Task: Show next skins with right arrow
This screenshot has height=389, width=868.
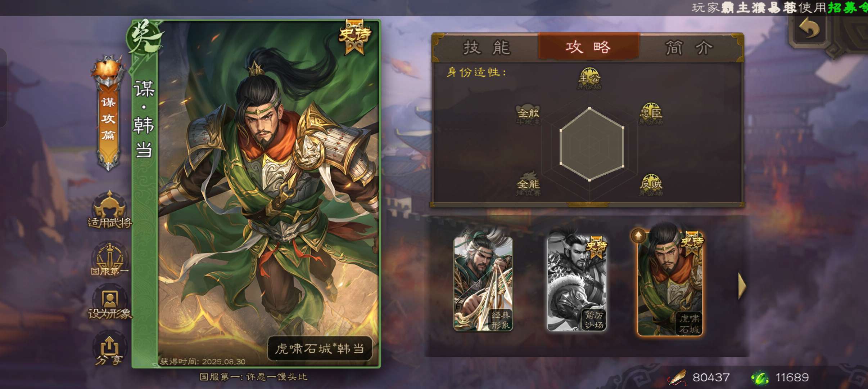Action: pyautogui.click(x=742, y=286)
